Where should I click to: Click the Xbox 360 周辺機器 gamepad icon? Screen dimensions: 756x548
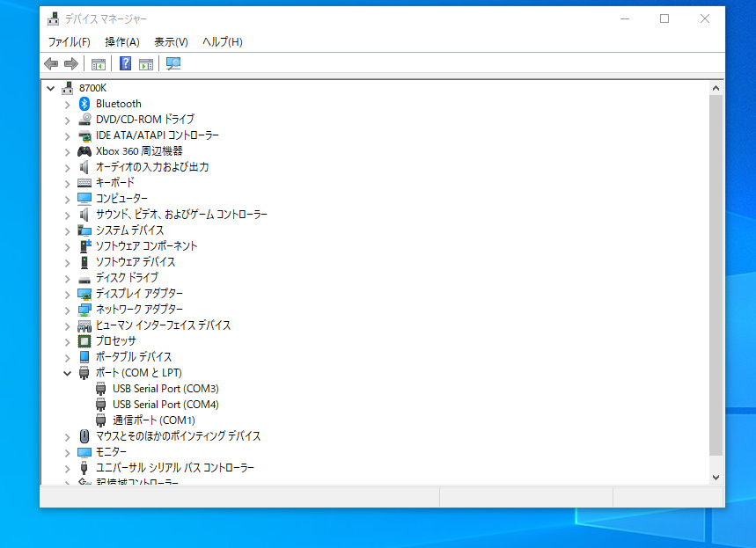pos(84,151)
